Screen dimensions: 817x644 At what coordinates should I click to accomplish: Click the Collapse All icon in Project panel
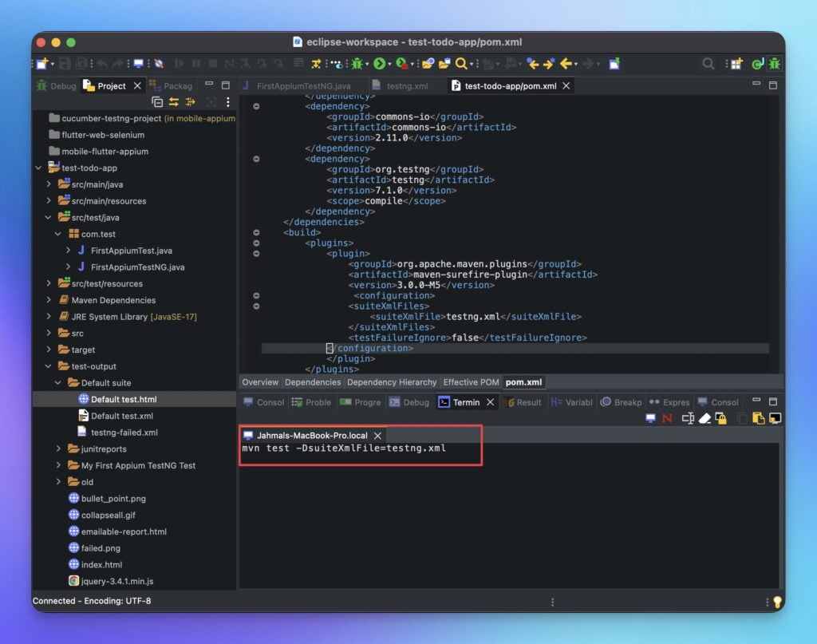pyautogui.click(x=157, y=102)
